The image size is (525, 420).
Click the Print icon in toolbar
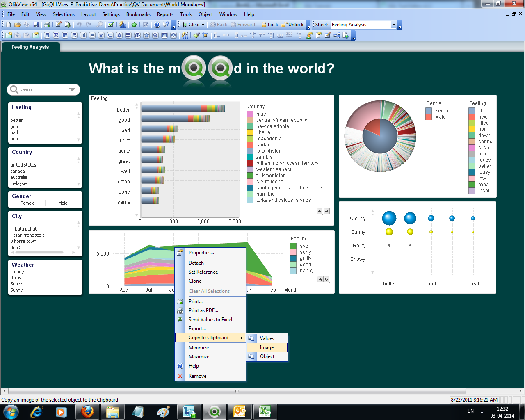[x=47, y=25]
